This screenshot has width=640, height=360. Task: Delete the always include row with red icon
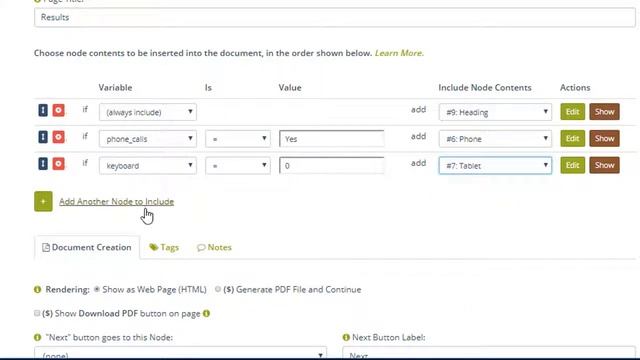pos(58,110)
